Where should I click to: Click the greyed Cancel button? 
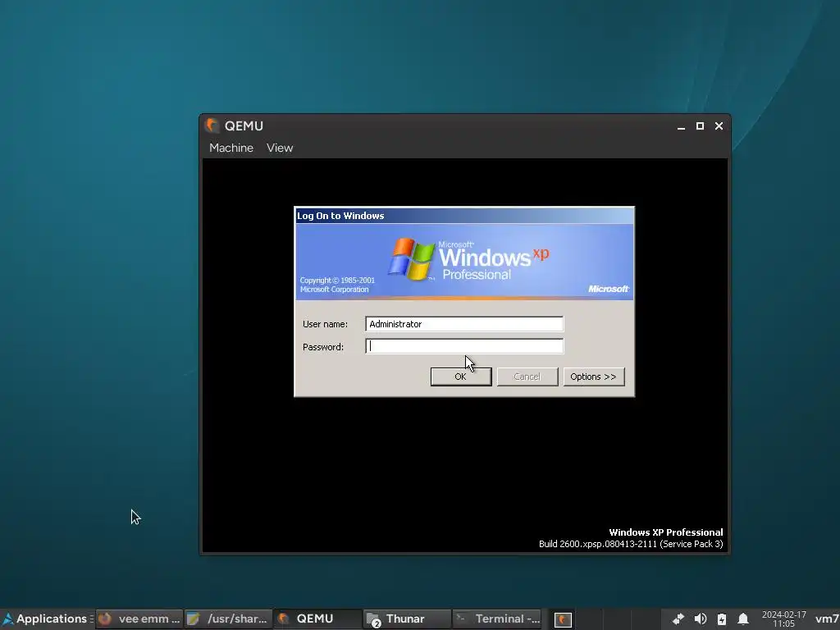click(527, 377)
